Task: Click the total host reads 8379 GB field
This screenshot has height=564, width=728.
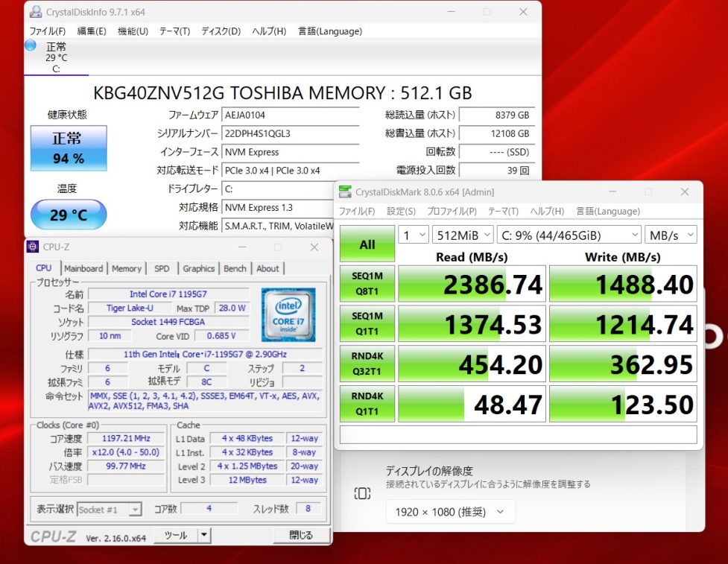Action: (497, 115)
